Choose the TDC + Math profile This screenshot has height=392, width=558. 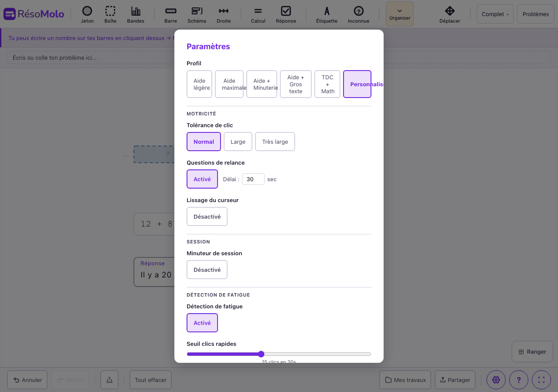(327, 84)
